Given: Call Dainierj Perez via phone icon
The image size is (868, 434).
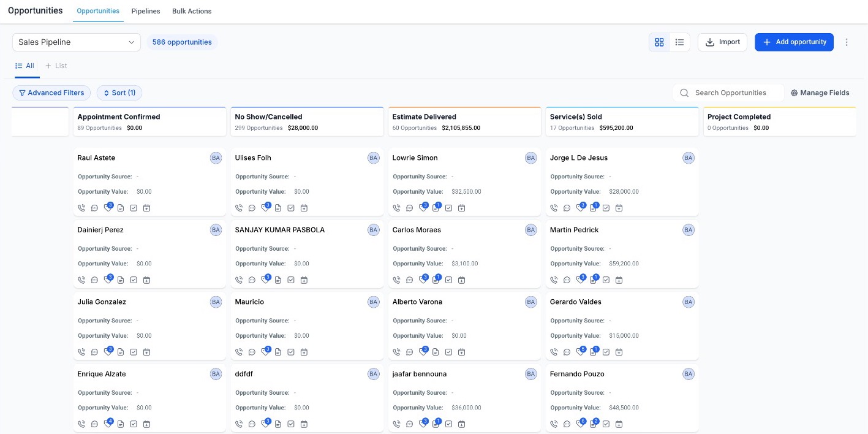Looking at the screenshot, I should 81,280.
